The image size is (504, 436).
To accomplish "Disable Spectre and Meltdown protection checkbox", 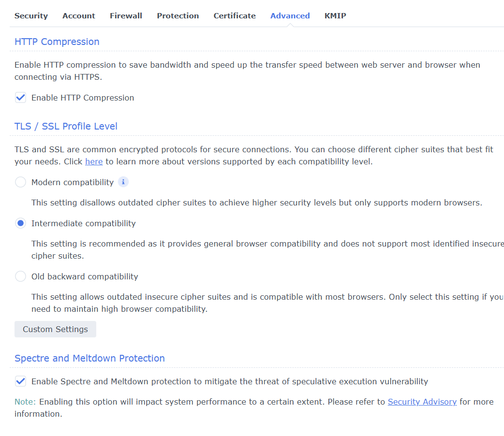I will (x=20, y=381).
